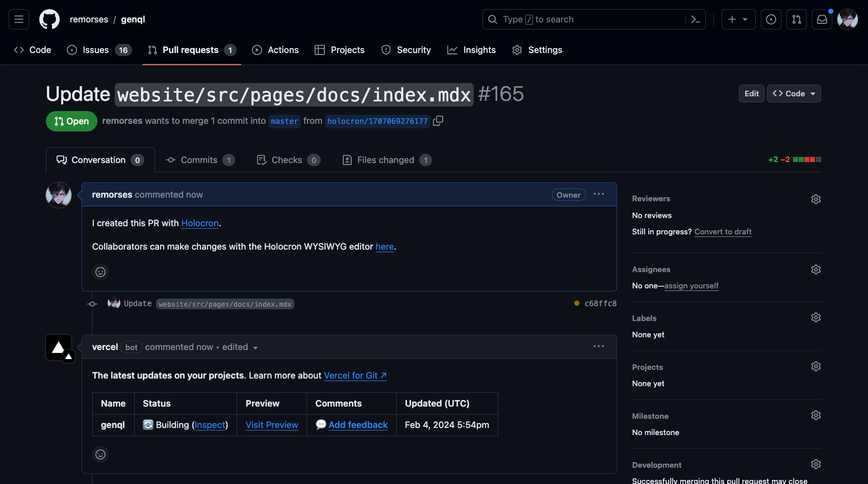Add reaction to remorses comment
Screen dimensions: 868x484
(x=100, y=272)
